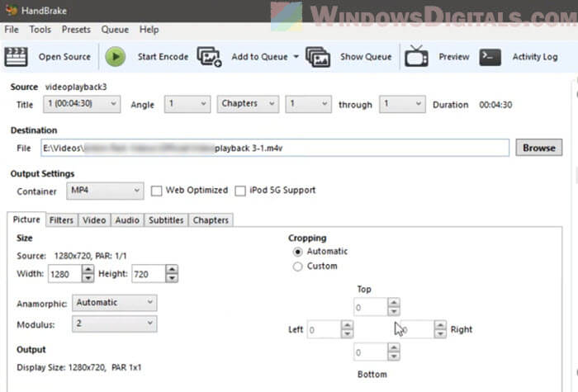Click the Add to Queue label
The height and width of the screenshot is (392, 578).
click(259, 57)
